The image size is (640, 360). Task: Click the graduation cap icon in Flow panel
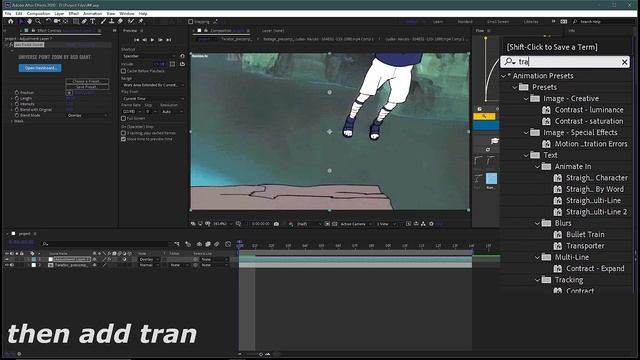coord(495,141)
